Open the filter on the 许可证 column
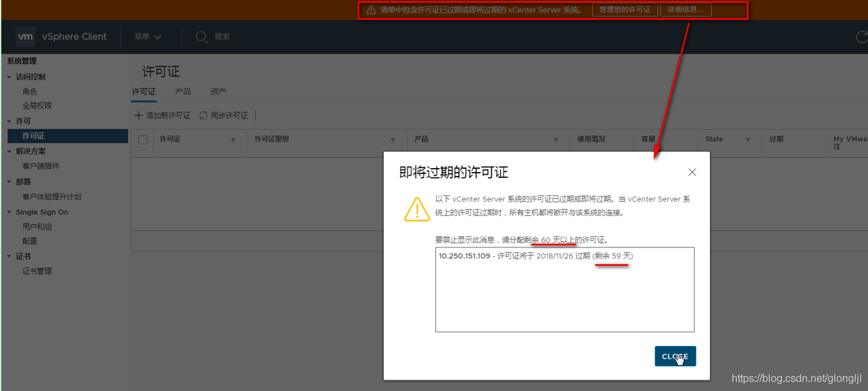The image size is (868, 391). click(x=233, y=140)
